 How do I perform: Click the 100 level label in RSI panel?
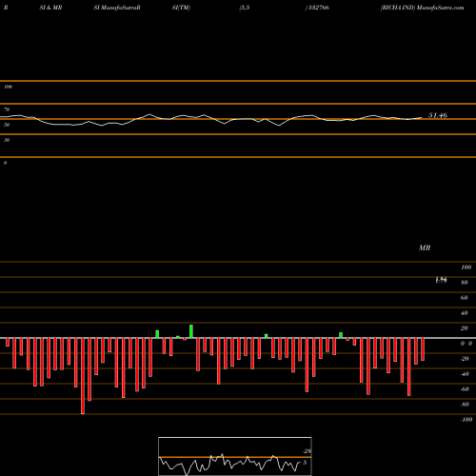[9, 87]
